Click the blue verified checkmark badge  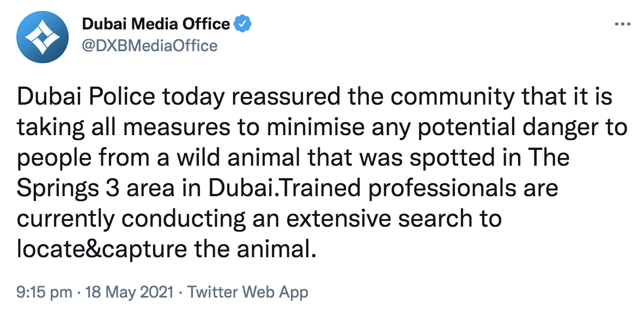(242, 24)
